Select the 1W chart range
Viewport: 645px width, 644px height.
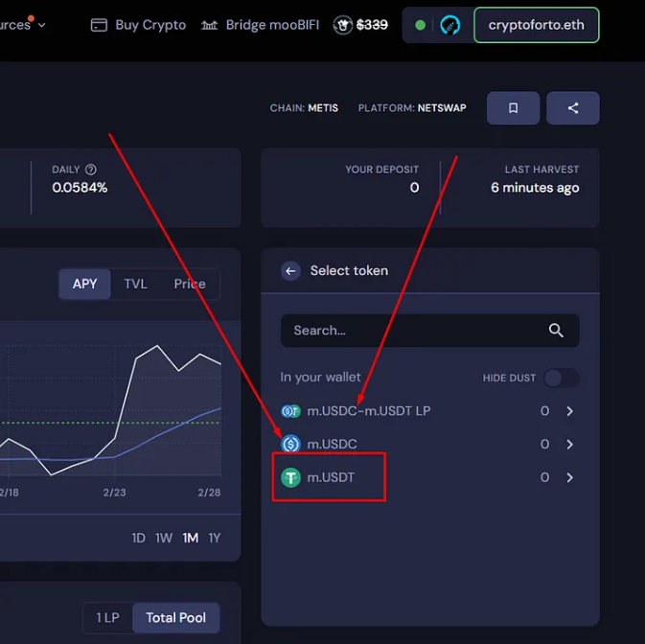coord(163,538)
